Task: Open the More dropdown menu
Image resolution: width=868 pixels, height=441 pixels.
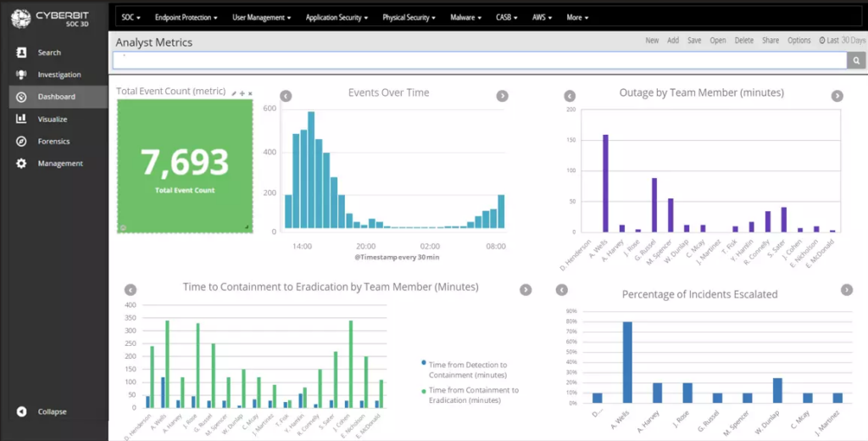Action: (x=577, y=17)
